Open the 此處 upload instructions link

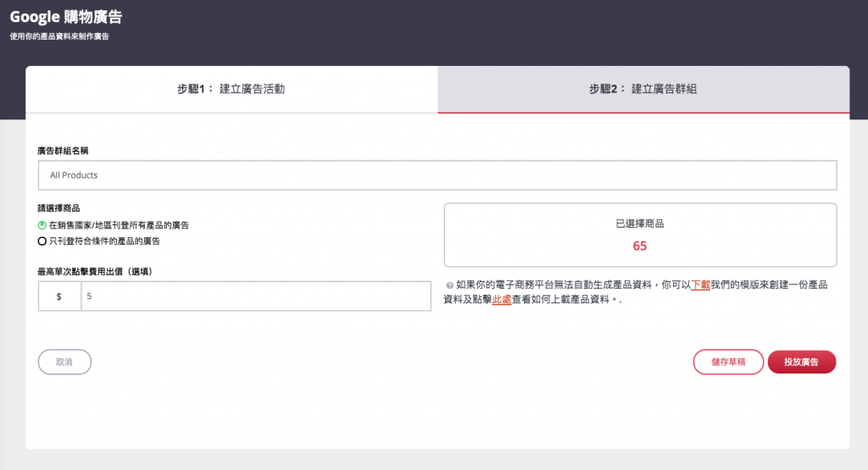point(502,299)
